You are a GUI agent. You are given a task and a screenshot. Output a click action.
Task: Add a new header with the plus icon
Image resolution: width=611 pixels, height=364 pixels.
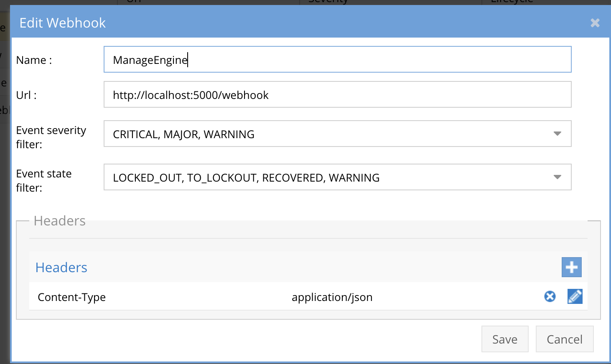click(571, 267)
